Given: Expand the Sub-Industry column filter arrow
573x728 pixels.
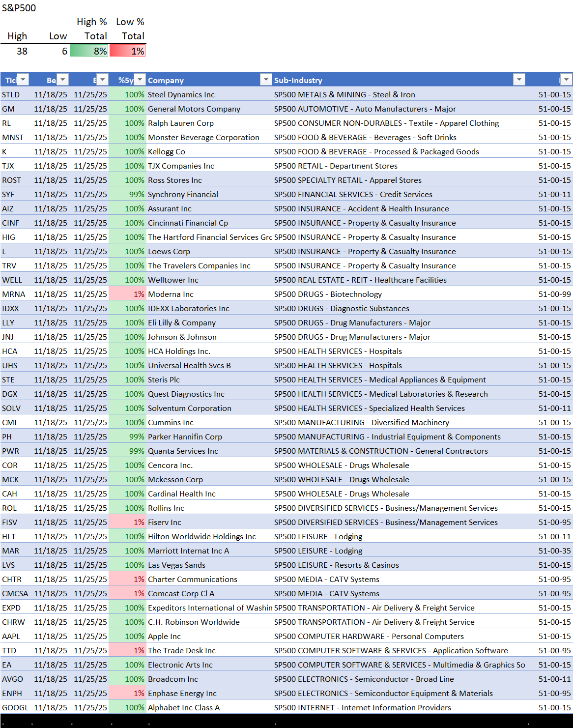Looking at the screenshot, I should point(519,80).
